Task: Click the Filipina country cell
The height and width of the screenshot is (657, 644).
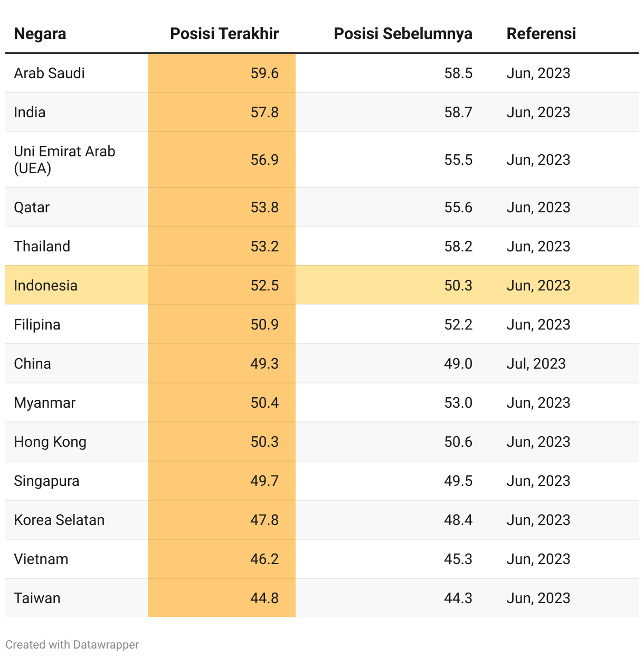Action: [x=37, y=325]
